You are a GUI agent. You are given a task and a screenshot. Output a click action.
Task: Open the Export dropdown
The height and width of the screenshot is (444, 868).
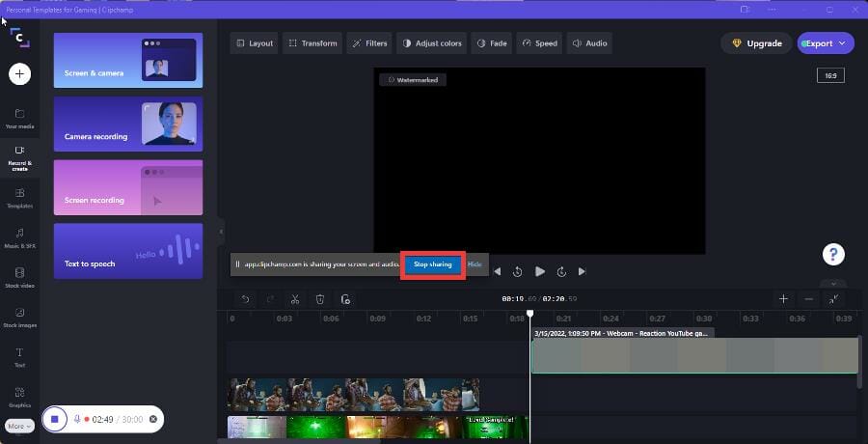pyautogui.click(x=826, y=43)
